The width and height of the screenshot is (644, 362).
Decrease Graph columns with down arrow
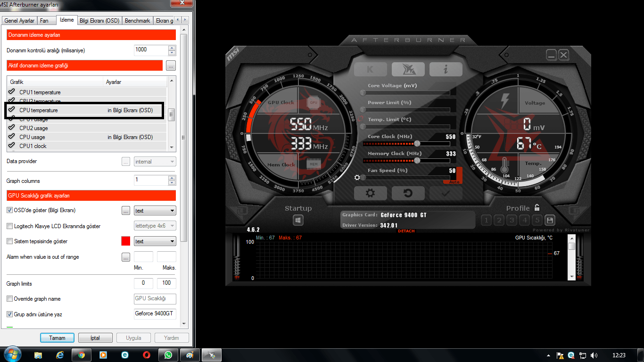(x=172, y=182)
